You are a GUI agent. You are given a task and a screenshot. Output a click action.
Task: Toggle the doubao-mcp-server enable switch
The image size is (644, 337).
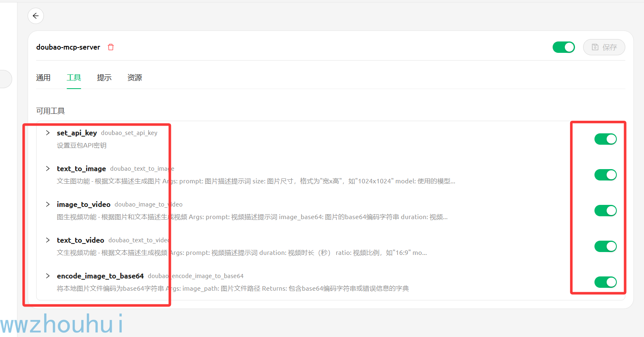pos(564,47)
